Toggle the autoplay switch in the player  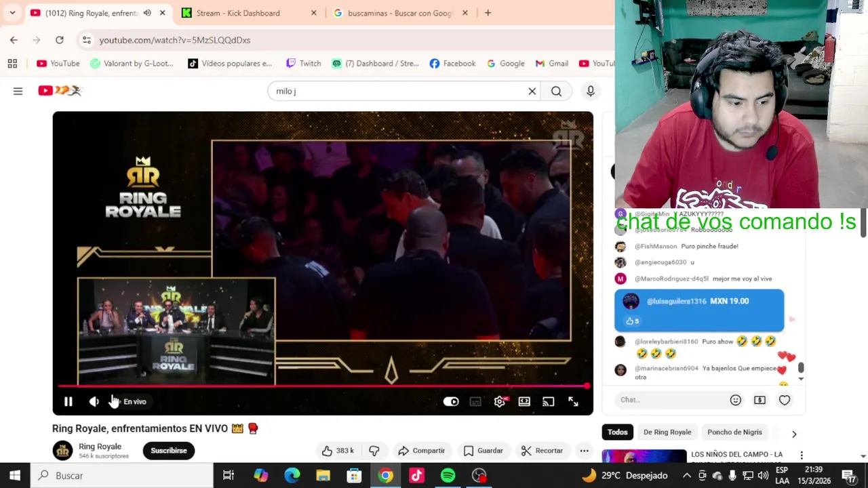(x=451, y=402)
